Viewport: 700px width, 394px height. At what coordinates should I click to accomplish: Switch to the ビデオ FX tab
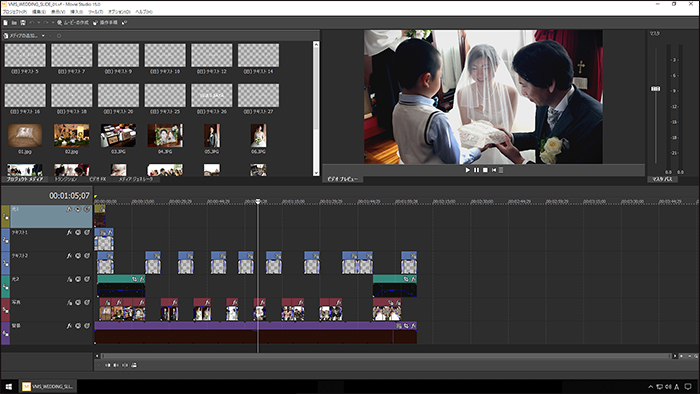[98, 179]
